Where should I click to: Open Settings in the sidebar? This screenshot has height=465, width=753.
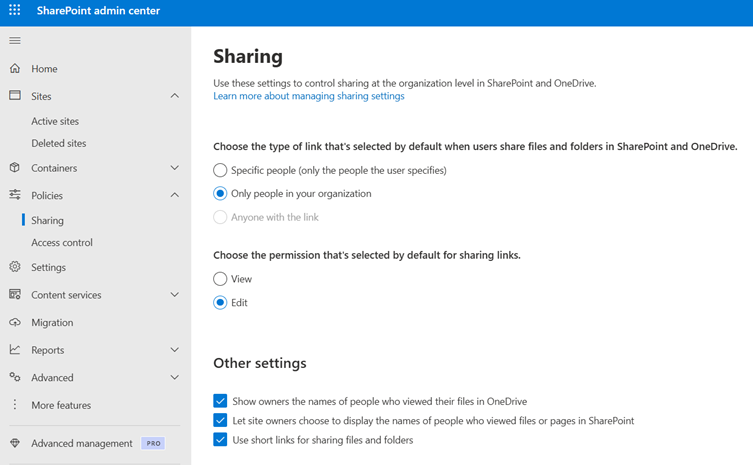point(49,267)
